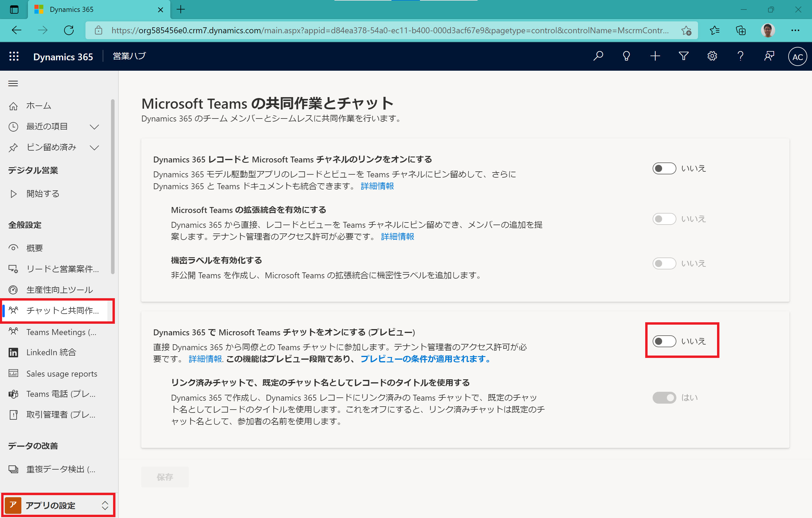Add page to favorites star icon
Viewport: 812px width, 518px height.
pos(686,30)
